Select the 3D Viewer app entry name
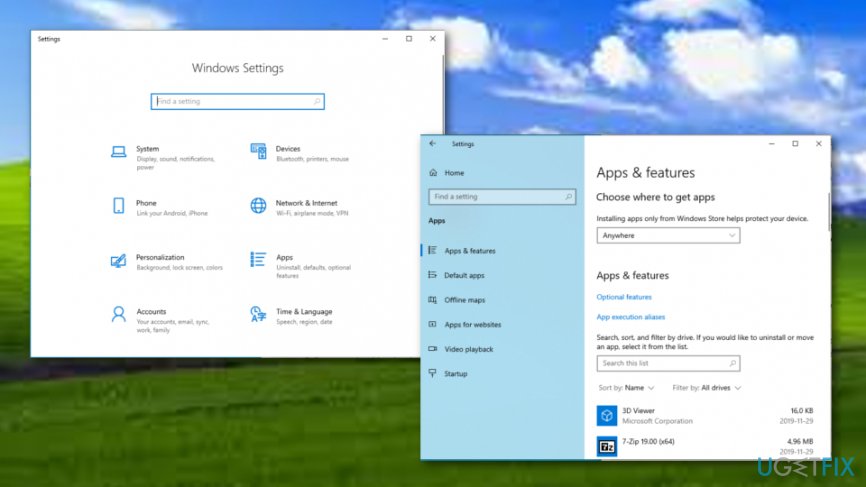Viewport: 866px width, 487px height. (x=638, y=411)
